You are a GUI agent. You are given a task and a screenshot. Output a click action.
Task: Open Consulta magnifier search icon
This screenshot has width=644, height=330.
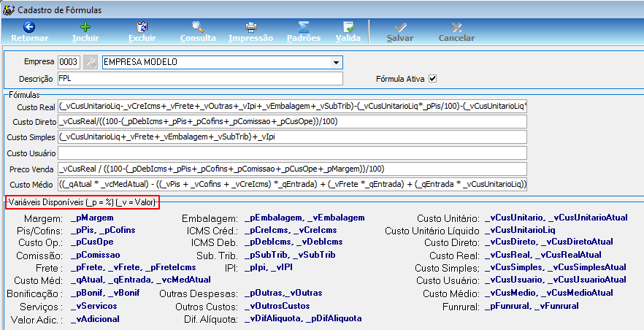click(198, 27)
